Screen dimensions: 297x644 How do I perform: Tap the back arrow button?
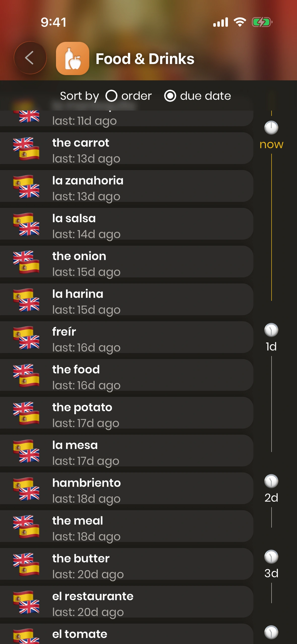[30, 58]
